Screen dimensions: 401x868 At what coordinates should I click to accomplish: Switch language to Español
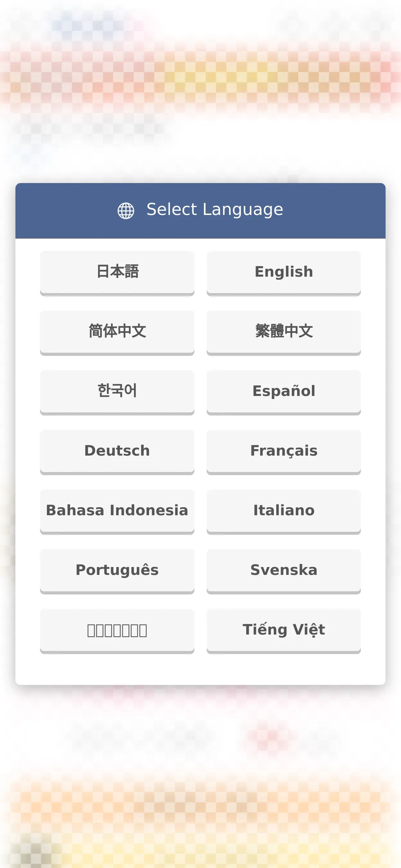284,392
